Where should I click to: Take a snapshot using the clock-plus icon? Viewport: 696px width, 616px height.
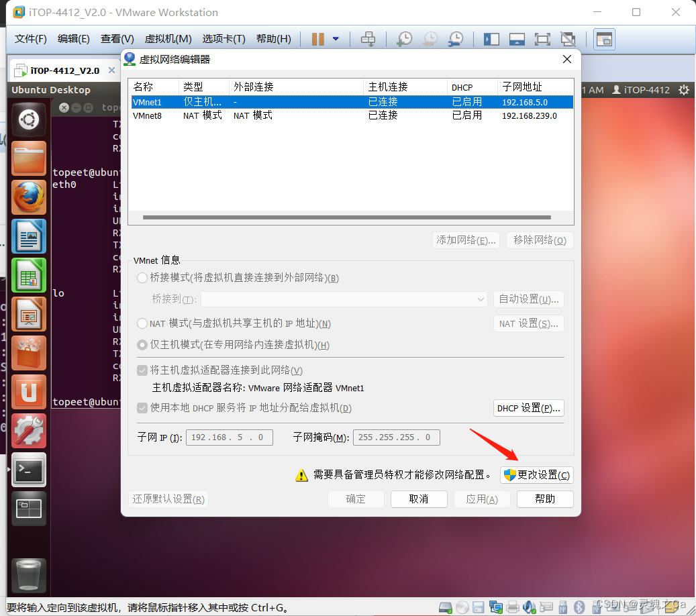coord(404,39)
